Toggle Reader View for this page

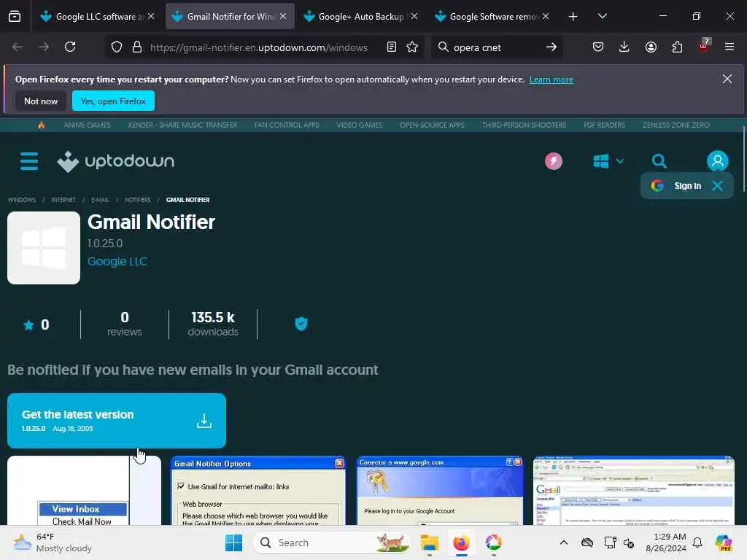pyautogui.click(x=392, y=47)
